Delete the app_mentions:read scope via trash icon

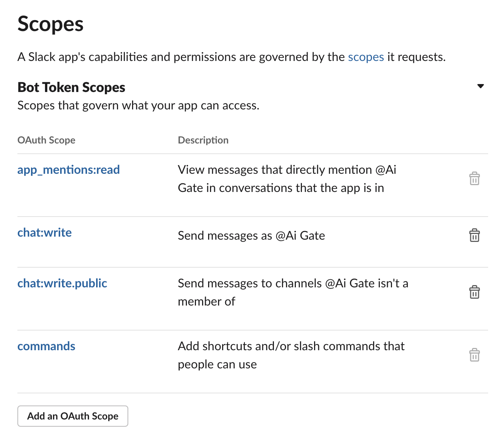click(474, 178)
